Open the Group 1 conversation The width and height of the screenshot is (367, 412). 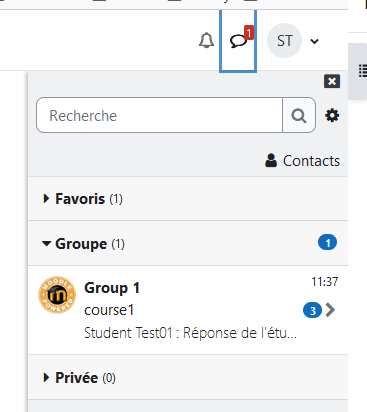188,310
